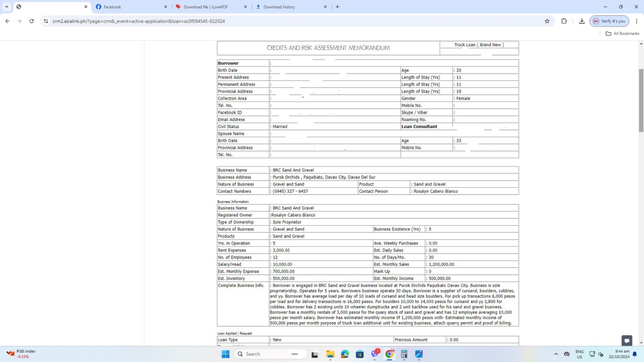Open Viber from the taskbar
Viewport: 644px width, 362px height.
tap(375, 354)
